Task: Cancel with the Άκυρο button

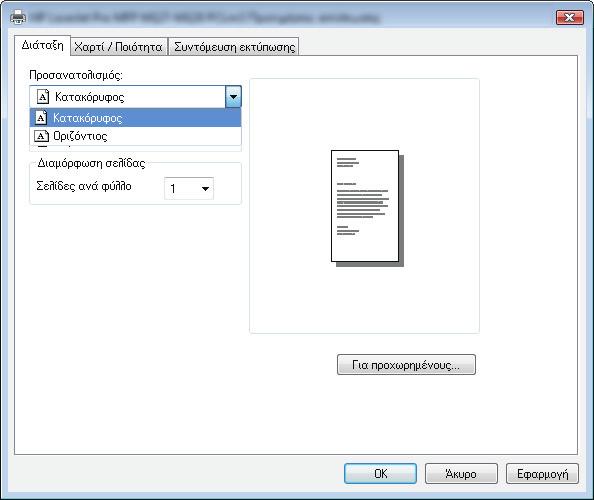Action: [x=461, y=473]
